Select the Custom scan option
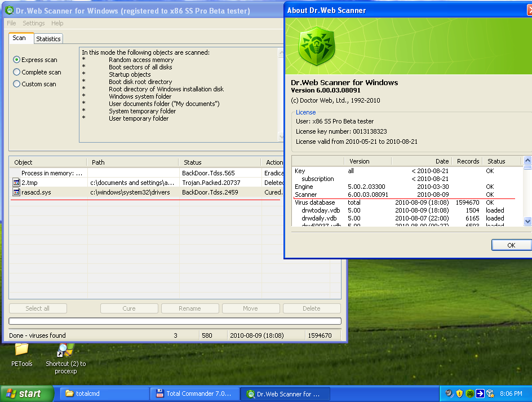This screenshot has width=532, height=402. point(34,84)
